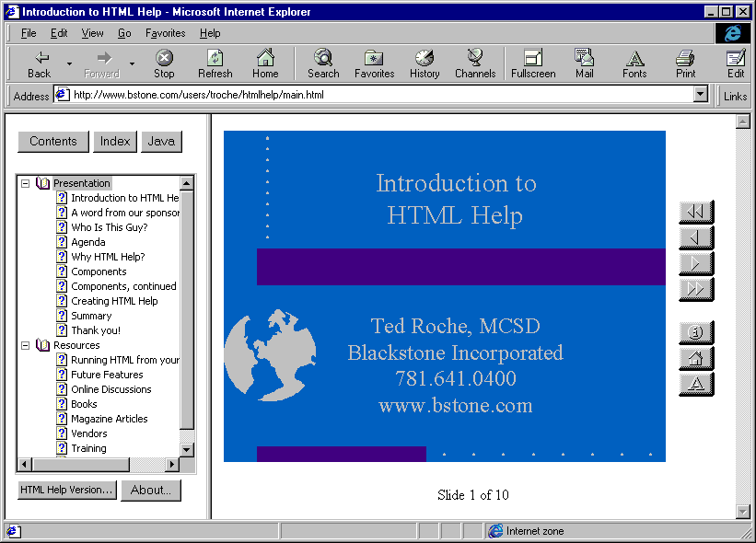The height and width of the screenshot is (543, 756).
Task: Open the Address bar dropdown arrow
Action: [x=701, y=95]
